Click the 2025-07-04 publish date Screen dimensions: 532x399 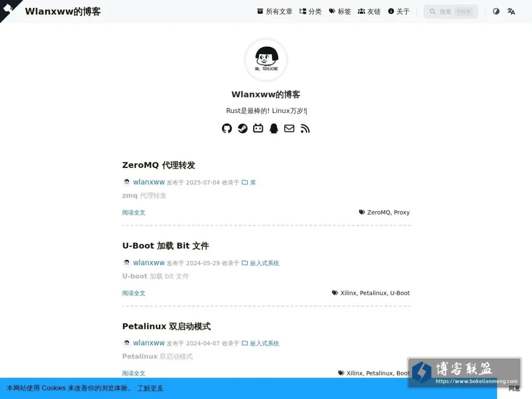[203, 182]
